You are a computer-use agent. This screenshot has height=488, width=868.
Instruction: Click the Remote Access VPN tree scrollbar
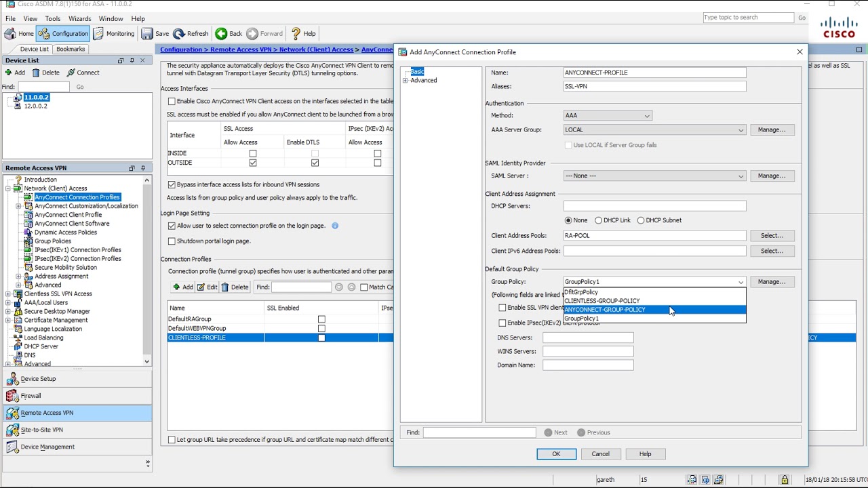click(x=147, y=271)
